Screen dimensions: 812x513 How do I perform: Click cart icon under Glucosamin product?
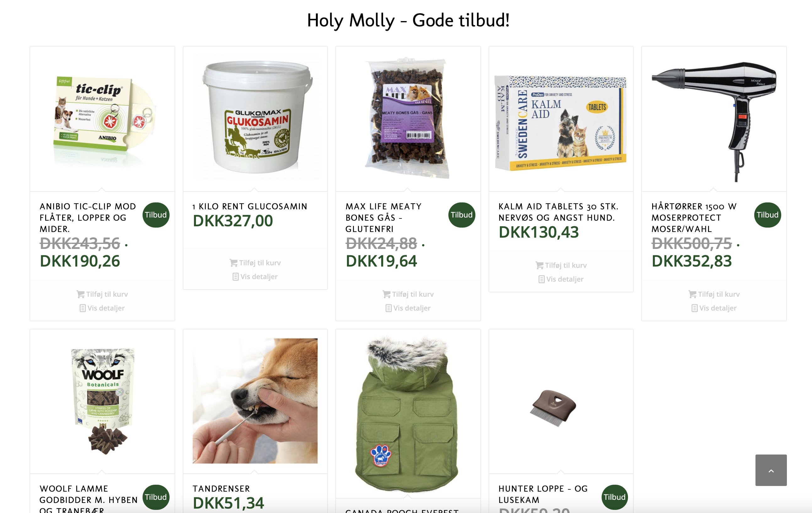coord(233,263)
